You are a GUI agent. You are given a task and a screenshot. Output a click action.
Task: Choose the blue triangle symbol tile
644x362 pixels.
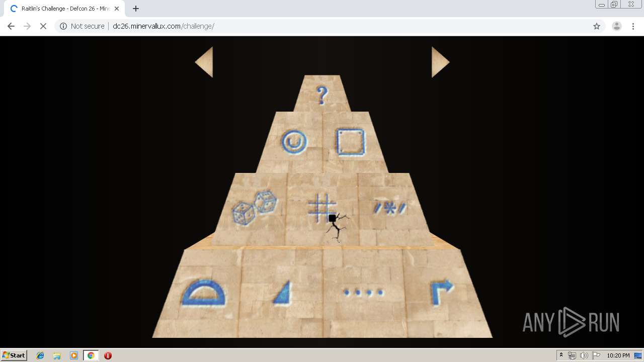tap(283, 293)
